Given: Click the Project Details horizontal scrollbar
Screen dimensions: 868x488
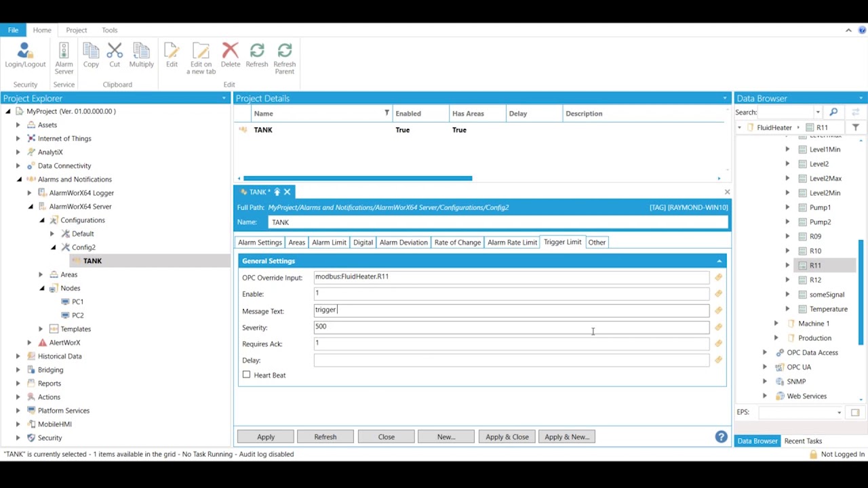Looking at the screenshot, I should click(x=357, y=178).
